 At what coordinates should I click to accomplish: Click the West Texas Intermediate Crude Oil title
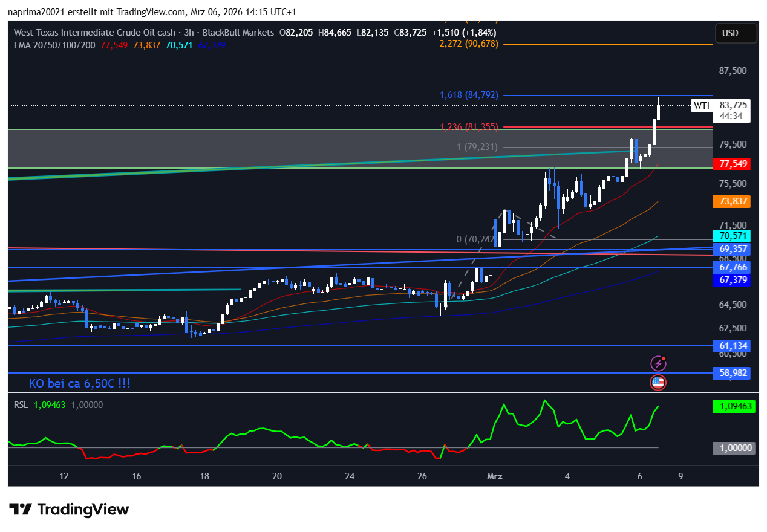click(x=94, y=33)
